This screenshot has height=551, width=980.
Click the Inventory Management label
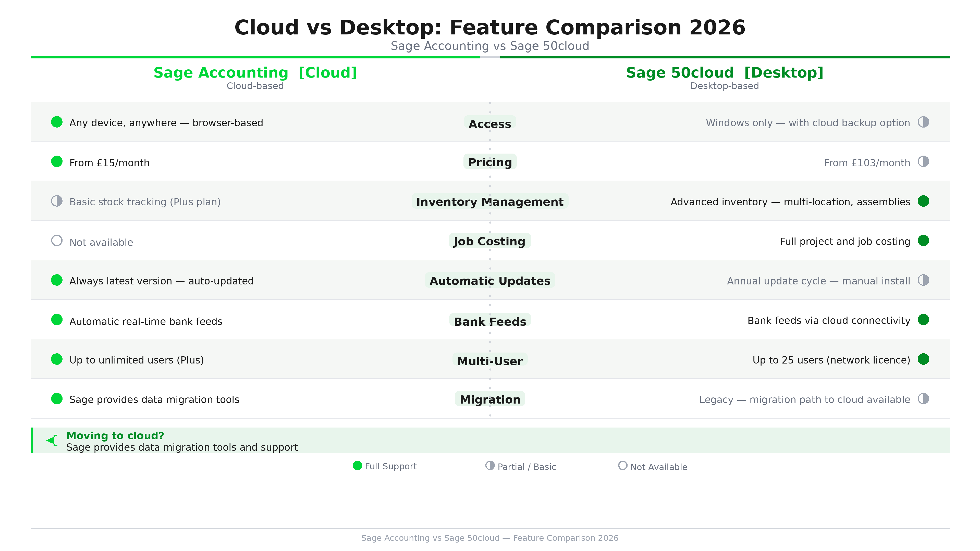tap(490, 202)
